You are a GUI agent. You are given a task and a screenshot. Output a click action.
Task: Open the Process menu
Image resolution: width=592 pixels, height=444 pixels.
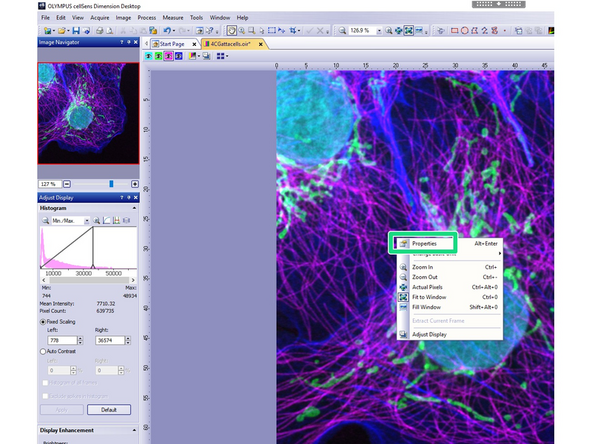(x=146, y=18)
